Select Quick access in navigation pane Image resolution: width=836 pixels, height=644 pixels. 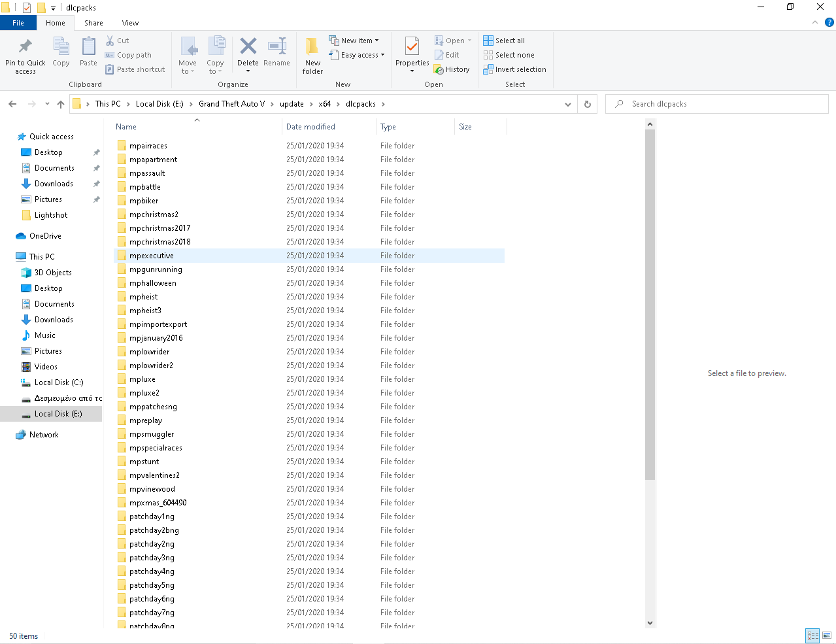pyautogui.click(x=51, y=137)
